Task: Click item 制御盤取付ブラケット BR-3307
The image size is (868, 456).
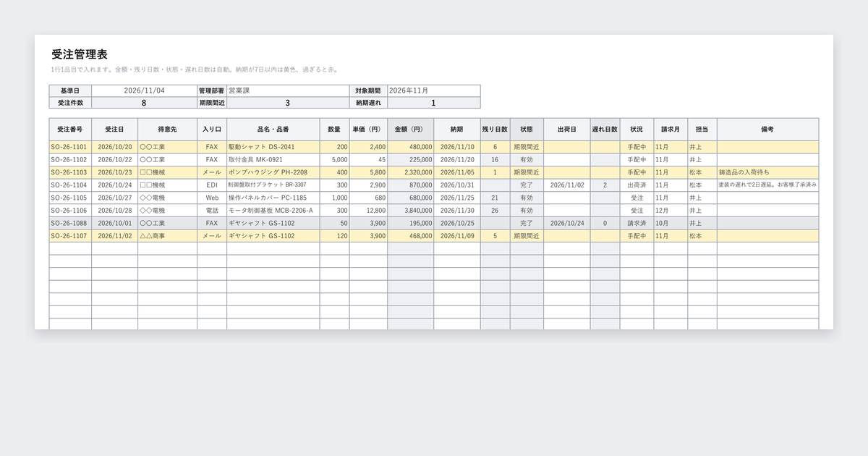Action: click(x=273, y=185)
